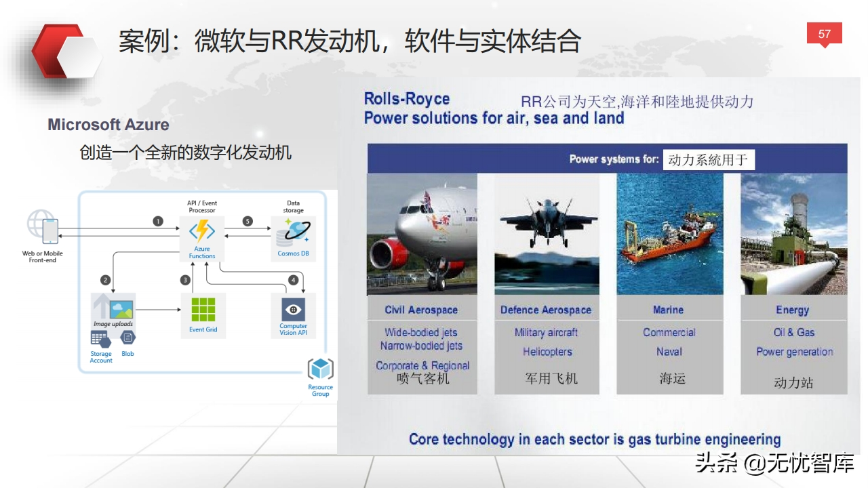This screenshot has width=868, height=488.
Task: Click the "喷气客机" translation text
Action: click(423, 378)
